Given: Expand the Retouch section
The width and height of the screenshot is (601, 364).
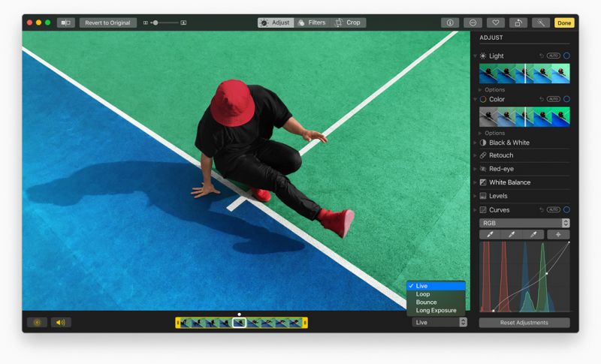Looking at the screenshot, I should pos(476,155).
